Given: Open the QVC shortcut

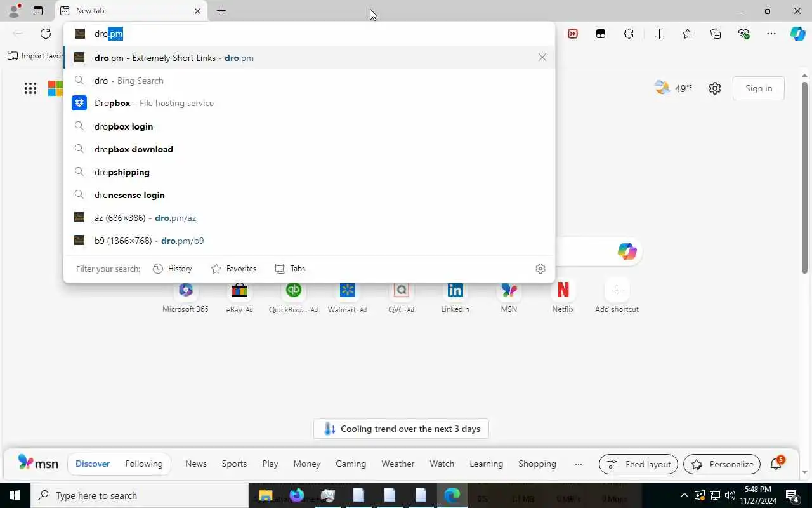Looking at the screenshot, I should [401, 297].
